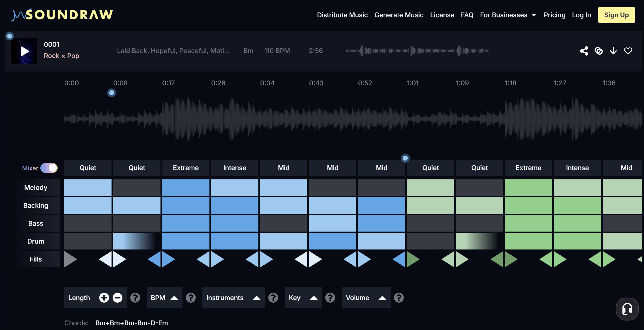The height and width of the screenshot is (330, 644).
Task: Play track 0001
Action: 24,51
